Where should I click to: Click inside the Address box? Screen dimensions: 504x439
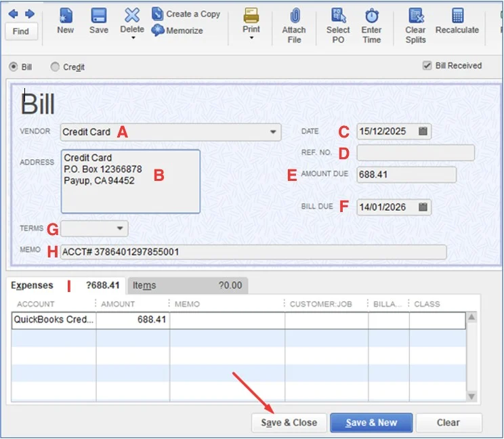[x=131, y=182]
